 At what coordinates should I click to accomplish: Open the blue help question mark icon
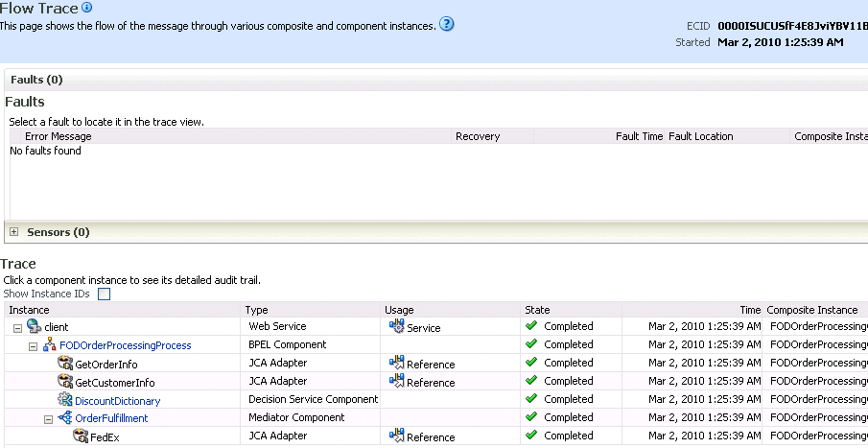point(446,24)
